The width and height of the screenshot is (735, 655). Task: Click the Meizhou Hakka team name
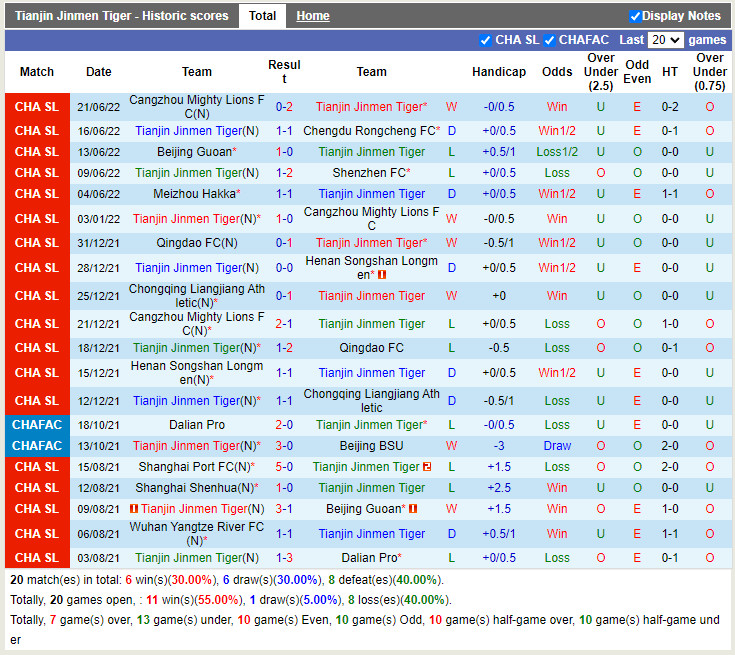(194, 194)
